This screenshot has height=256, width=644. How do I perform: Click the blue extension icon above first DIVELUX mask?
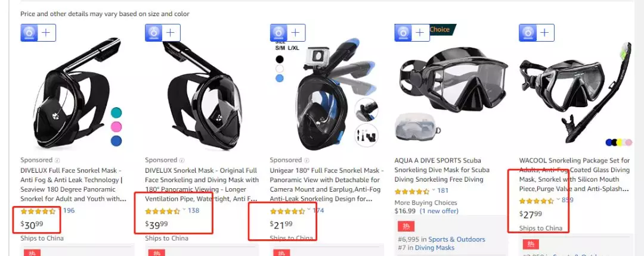click(29, 33)
